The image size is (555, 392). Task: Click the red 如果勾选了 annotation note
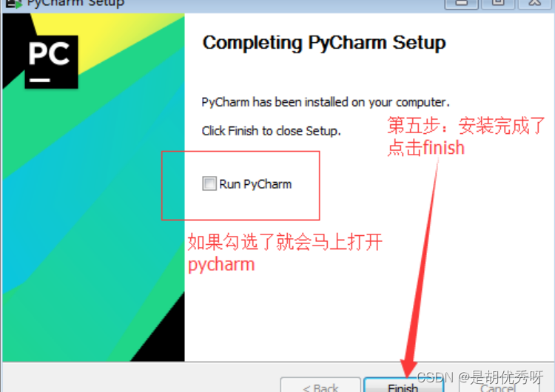285,253
